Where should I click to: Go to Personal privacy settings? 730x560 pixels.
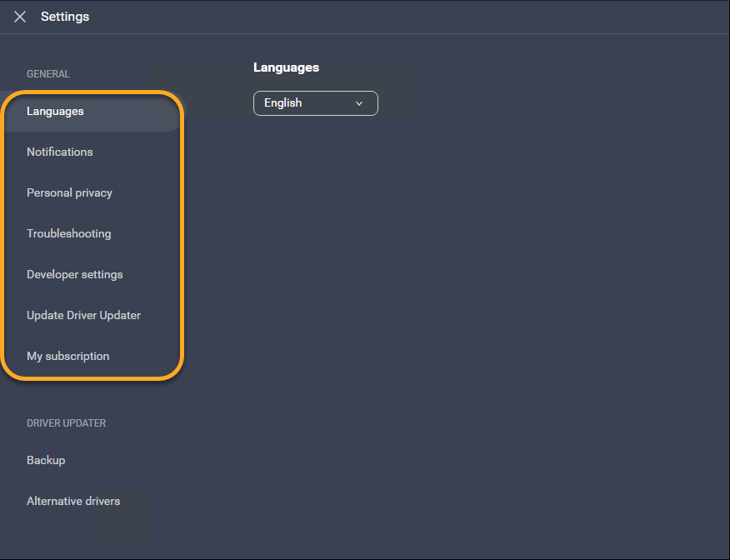click(69, 193)
